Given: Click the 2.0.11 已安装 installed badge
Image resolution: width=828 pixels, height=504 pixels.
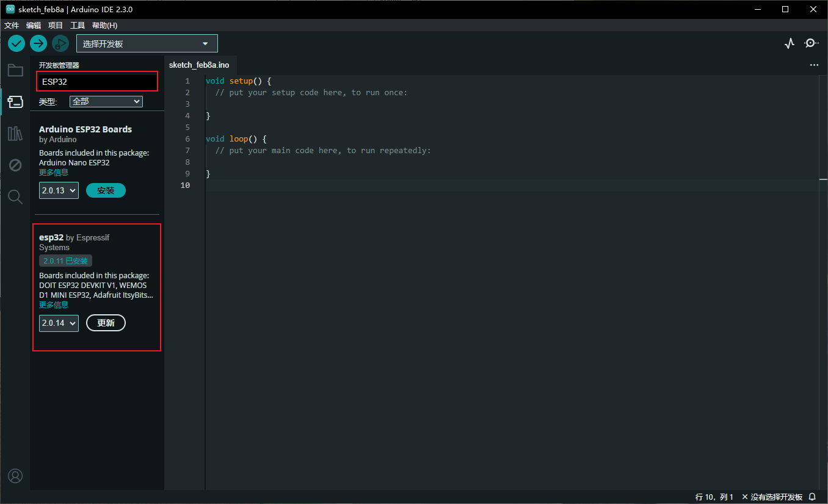Looking at the screenshot, I should point(65,261).
